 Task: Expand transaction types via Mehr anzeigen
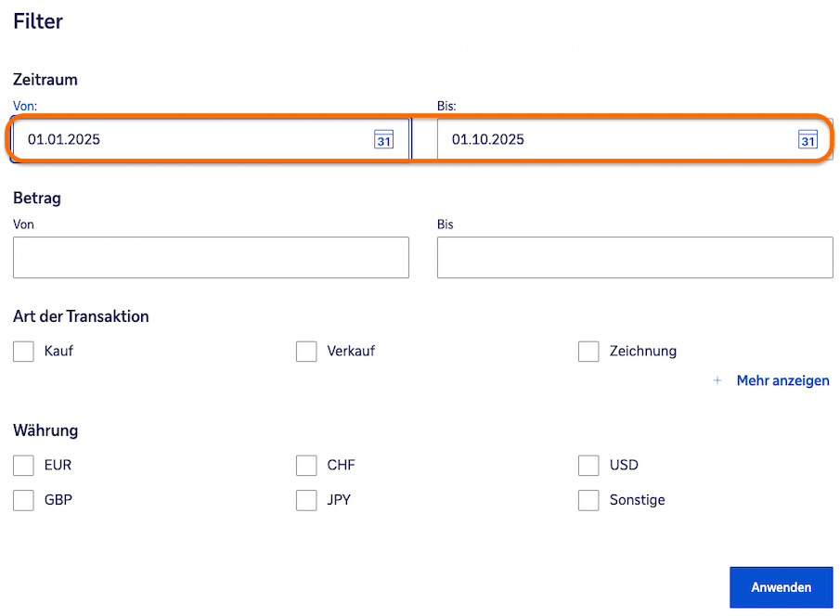click(x=782, y=380)
